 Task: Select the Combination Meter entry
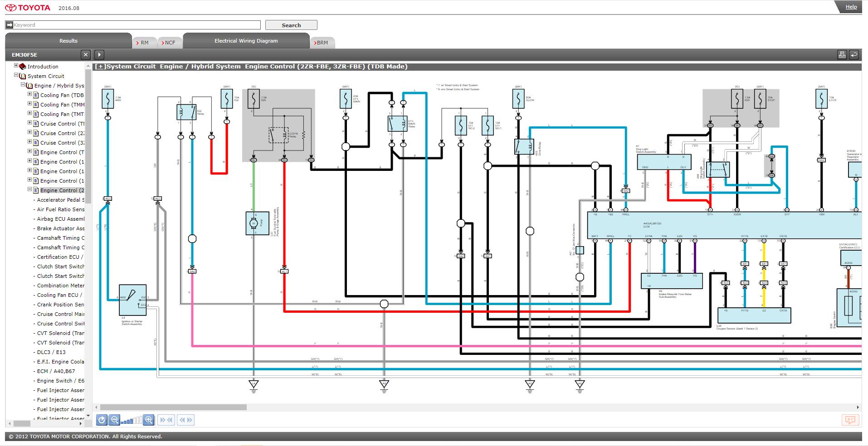pyautogui.click(x=61, y=286)
